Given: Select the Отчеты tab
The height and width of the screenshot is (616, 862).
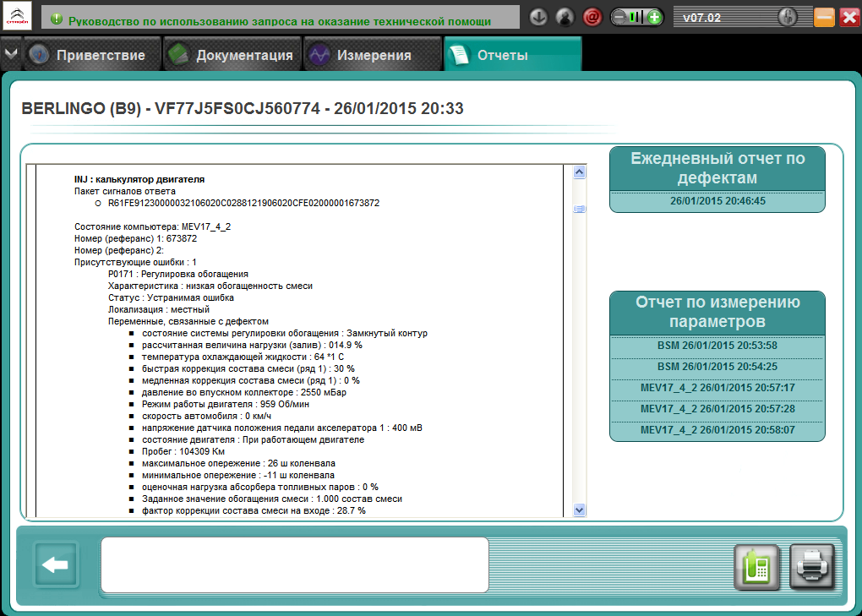Looking at the screenshot, I should [x=512, y=54].
